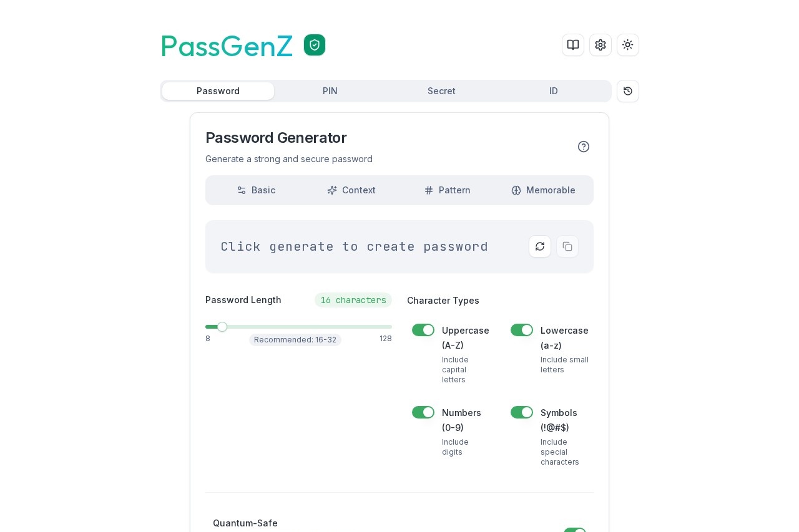Select the ID tab
The height and width of the screenshot is (532, 799).
(554, 91)
